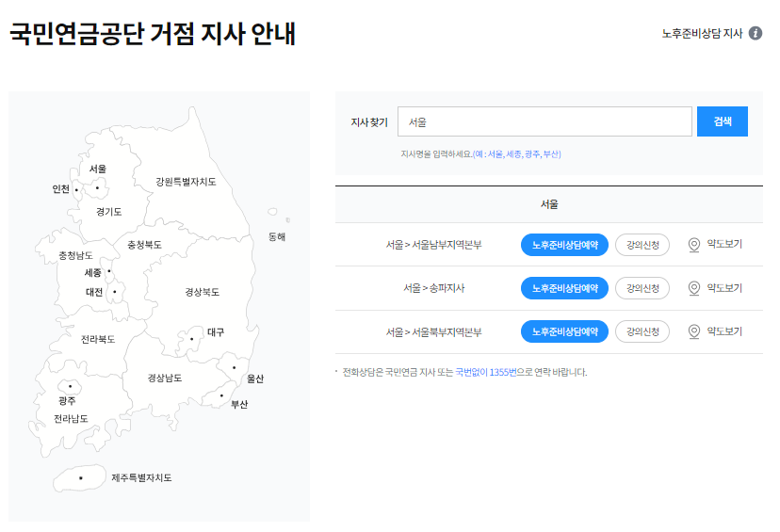Viewport: 780px width, 532px height.
Task: Click the map pin icon in 서울북부지역본부 row
Action: coord(694,331)
